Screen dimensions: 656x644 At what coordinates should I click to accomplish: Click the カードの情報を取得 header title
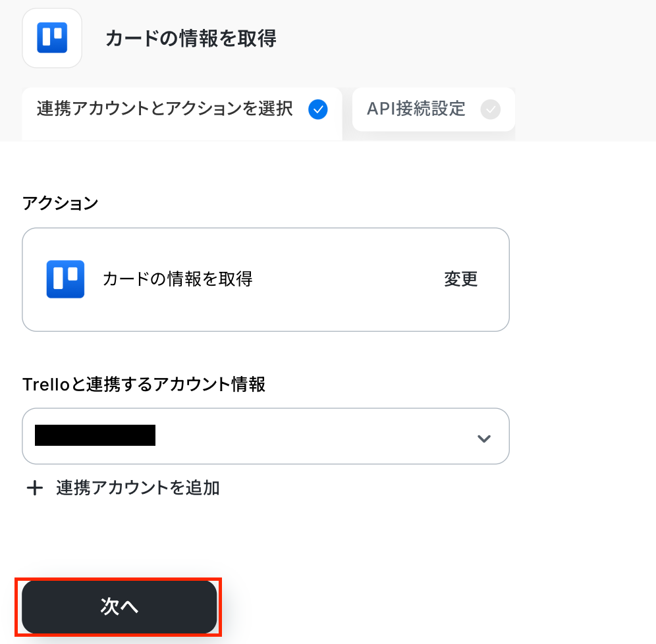coord(190,39)
